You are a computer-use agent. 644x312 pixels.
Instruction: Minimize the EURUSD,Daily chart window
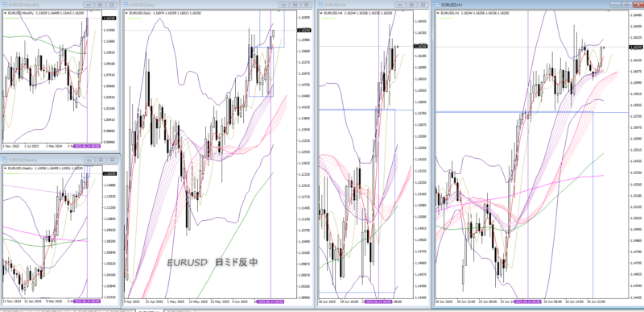click(283, 5)
